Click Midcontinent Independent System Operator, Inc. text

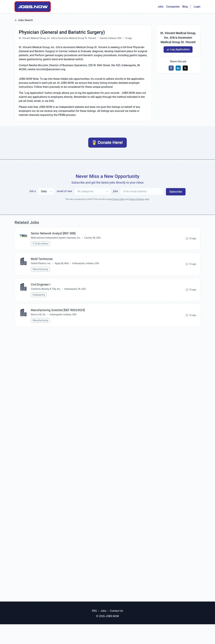point(56,238)
